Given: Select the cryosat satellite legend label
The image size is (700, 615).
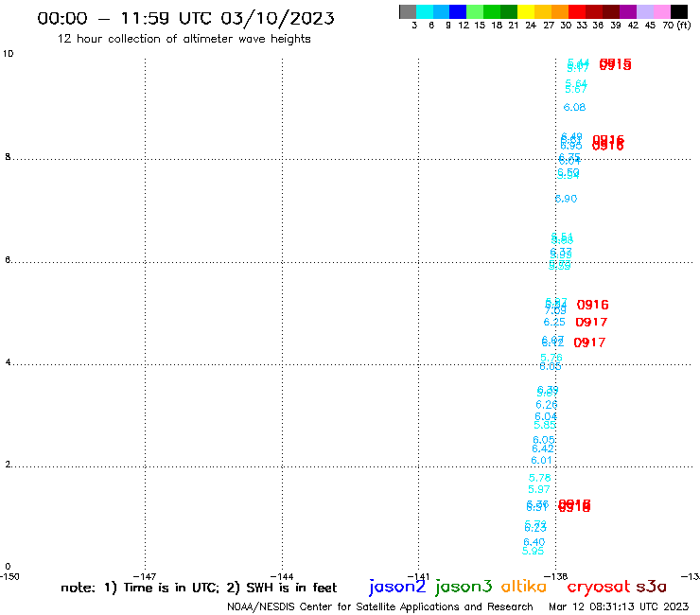Looking at the screenshot, I should point(599,587).
